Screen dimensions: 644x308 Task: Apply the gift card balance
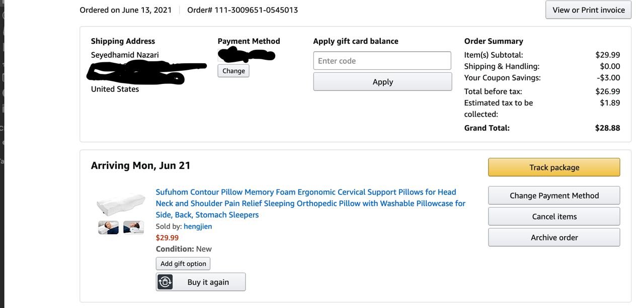(x=382, y=82)
